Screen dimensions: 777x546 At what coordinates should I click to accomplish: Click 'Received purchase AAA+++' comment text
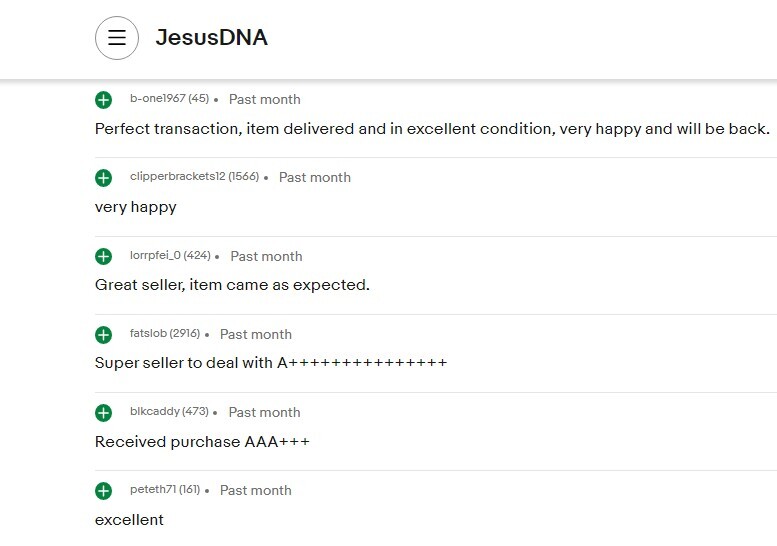click(x=202, y=441)
